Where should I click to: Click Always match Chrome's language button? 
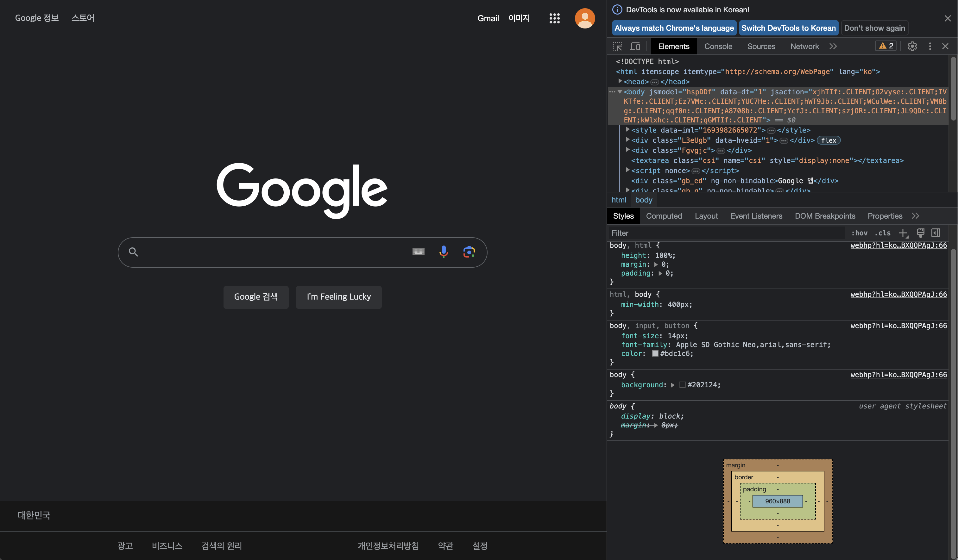click(674, 28)
